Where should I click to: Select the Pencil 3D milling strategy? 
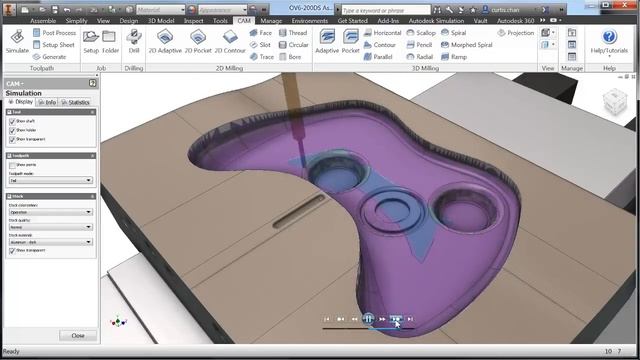pos(419,45)
